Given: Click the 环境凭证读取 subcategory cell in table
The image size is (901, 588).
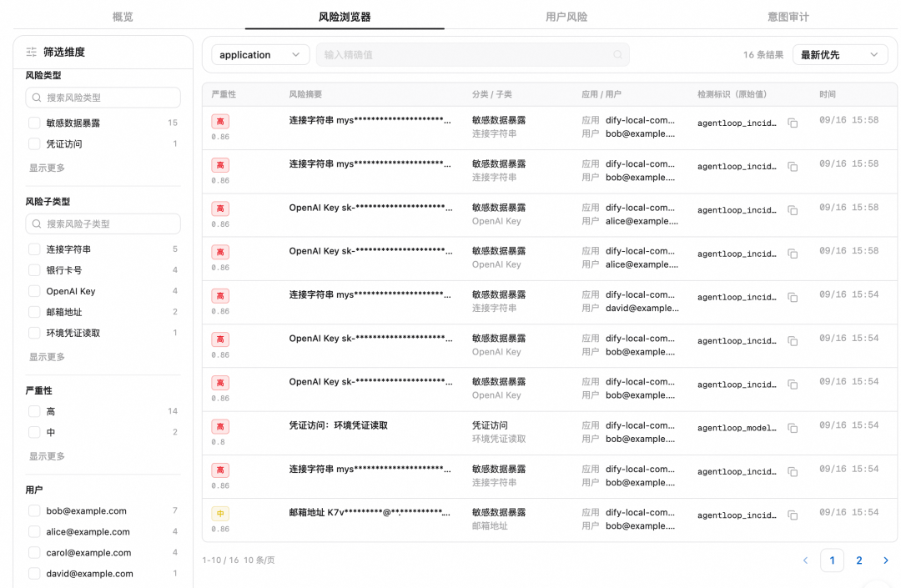Looking at the screenshot, I should coord(499,439).
